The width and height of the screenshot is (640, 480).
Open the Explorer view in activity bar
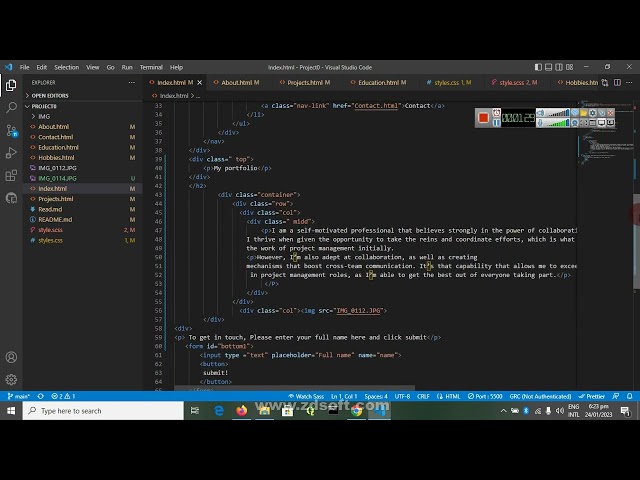click(x=11, y=85)
